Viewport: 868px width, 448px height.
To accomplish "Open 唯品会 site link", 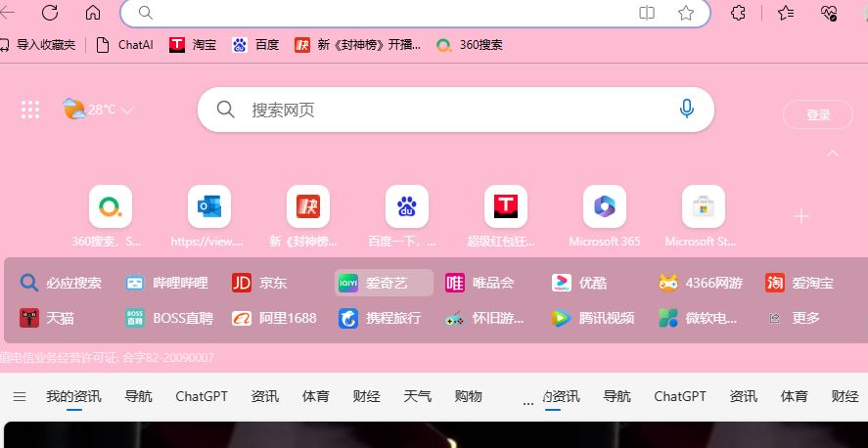I will pyautogui.click(x=480, y=284).
